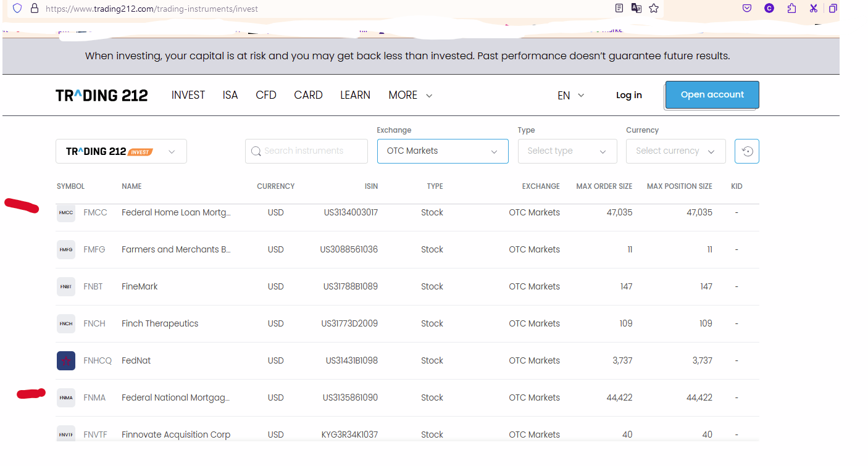This screenshot has width=868, height=466.
Task: Click the FedNat name
Action: pyautogui.click(x=136, y=360)
